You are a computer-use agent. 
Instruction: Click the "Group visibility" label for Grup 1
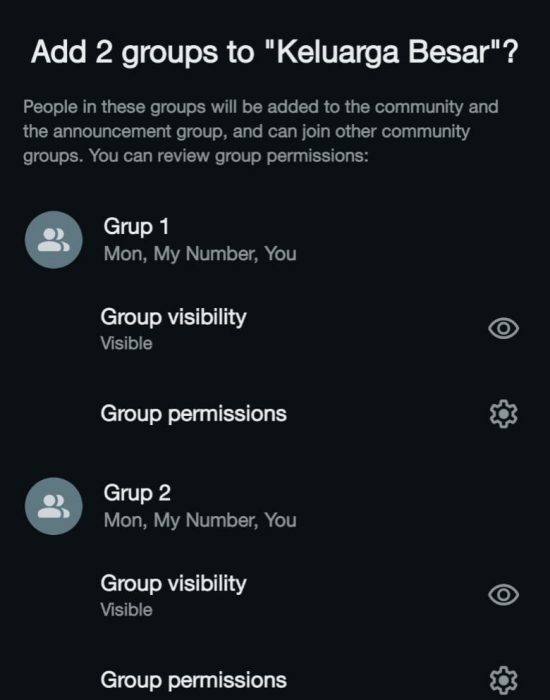pyautogui.click(x=173, y=317)
